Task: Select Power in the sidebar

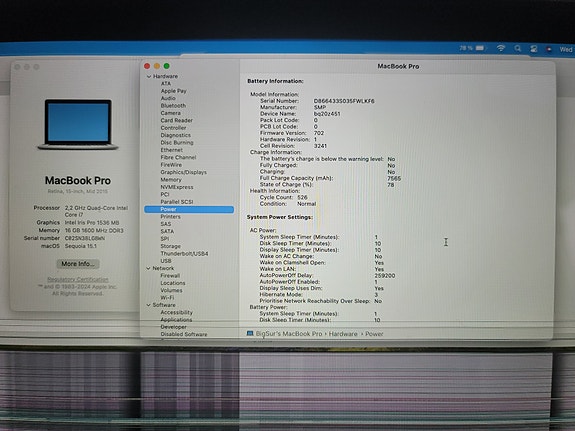Action: pos(189,209)
